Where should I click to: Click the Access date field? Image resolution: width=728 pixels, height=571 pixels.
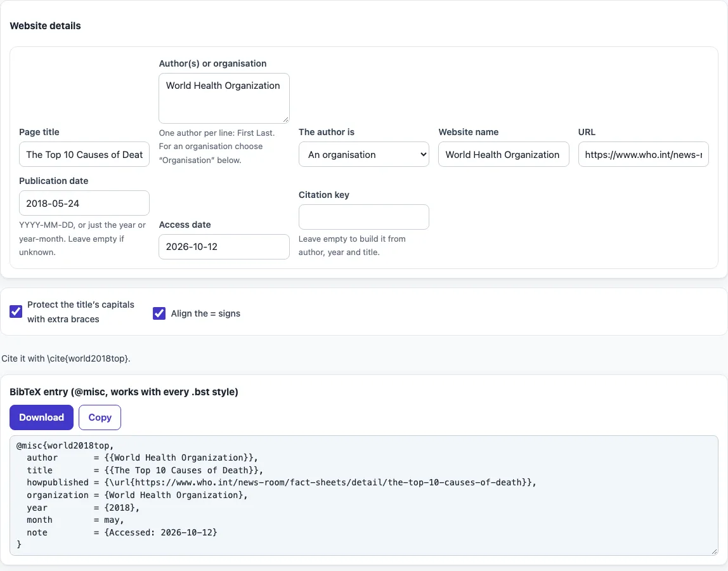tap(224, 247)
